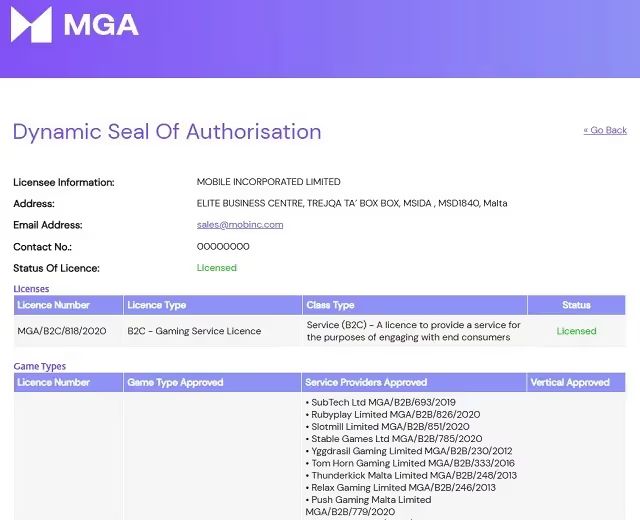Select the Service Providers Approved column header
Screen dimensions: 640x520
(x=367, y=382)
